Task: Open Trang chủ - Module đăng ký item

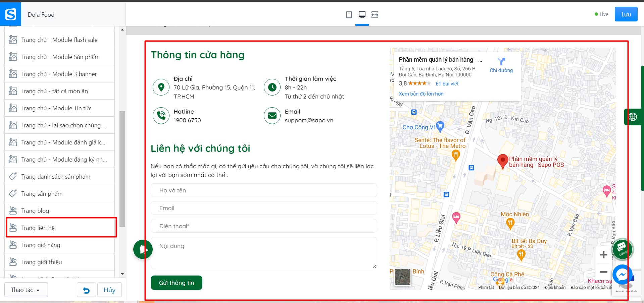Action: (60, 160)
